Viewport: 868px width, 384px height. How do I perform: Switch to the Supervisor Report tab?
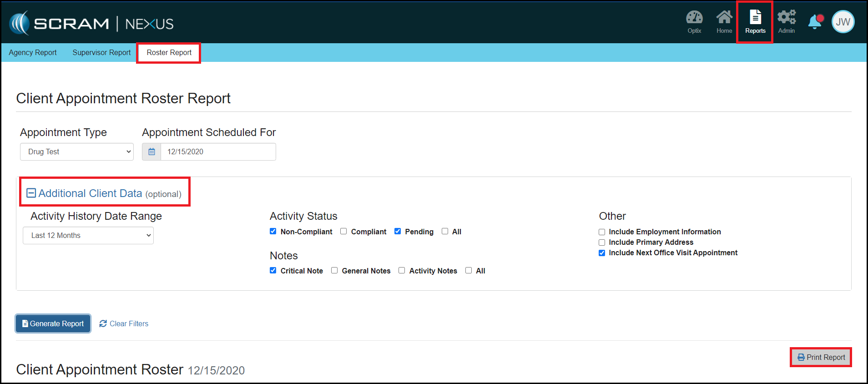pos(101,53)
